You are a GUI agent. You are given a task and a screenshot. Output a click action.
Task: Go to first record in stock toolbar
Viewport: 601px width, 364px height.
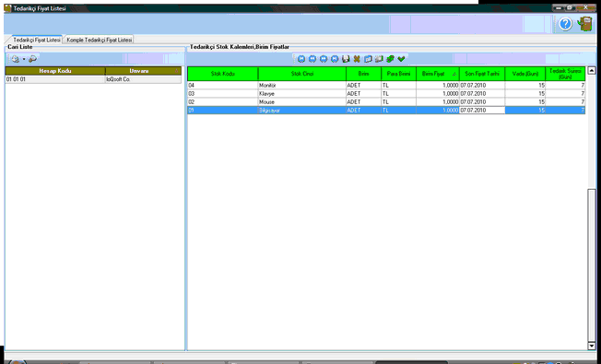pos(301,59)
